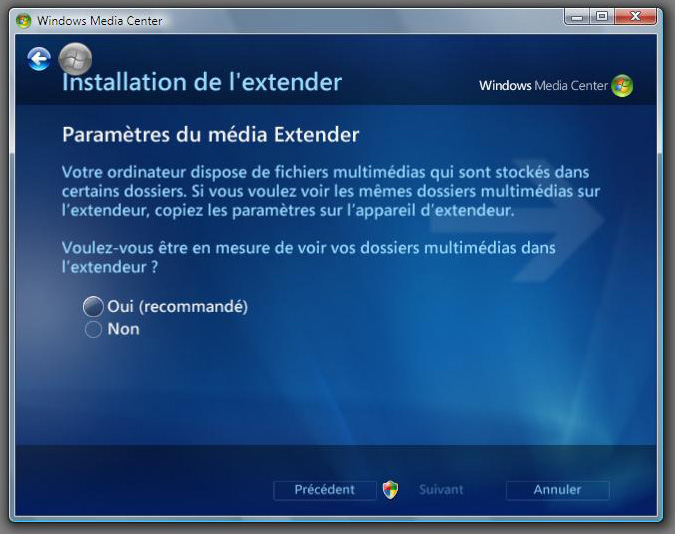Open the Media Center start orb

coord(75,59)
